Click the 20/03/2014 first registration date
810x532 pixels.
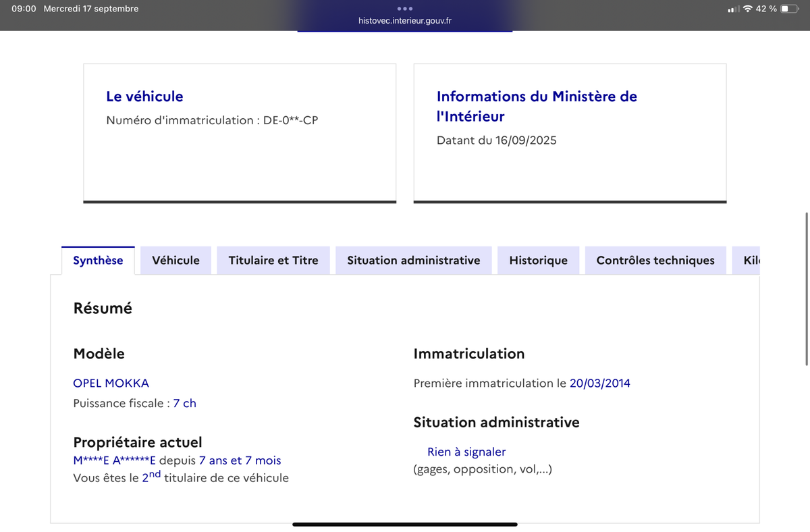pyautogui.click(x=600, y=383)
